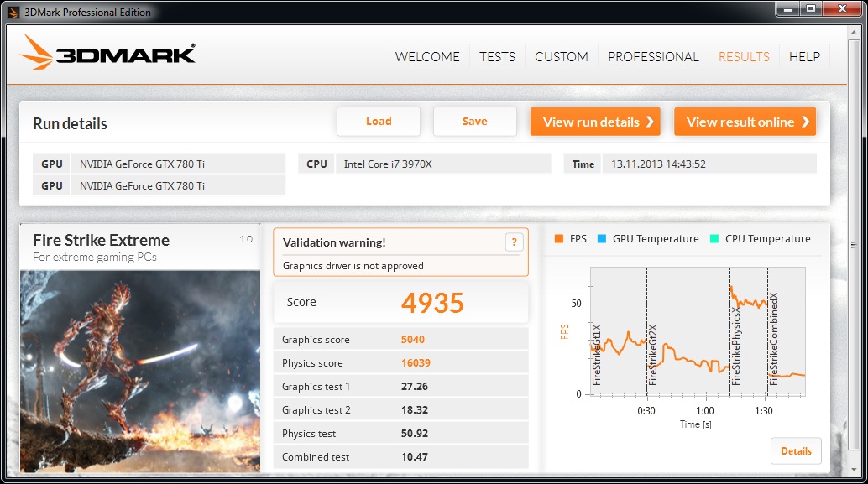Click the 3DMark title bar app icon

[x=13, y=13]
